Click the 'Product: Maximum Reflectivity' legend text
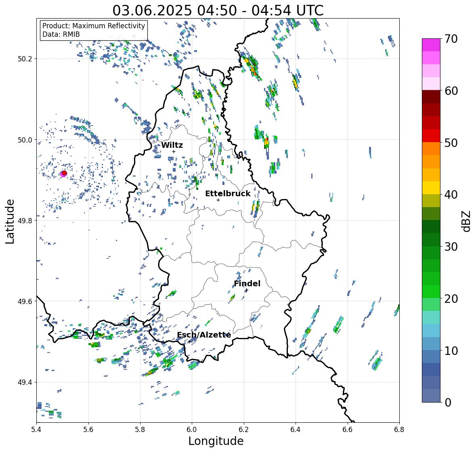The height and width of the screenshot is (451, 476). pos(94,26)
